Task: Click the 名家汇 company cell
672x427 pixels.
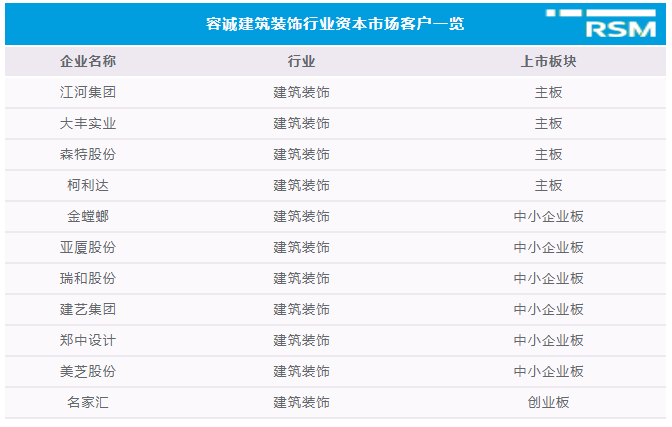Action: click(88, 402)
